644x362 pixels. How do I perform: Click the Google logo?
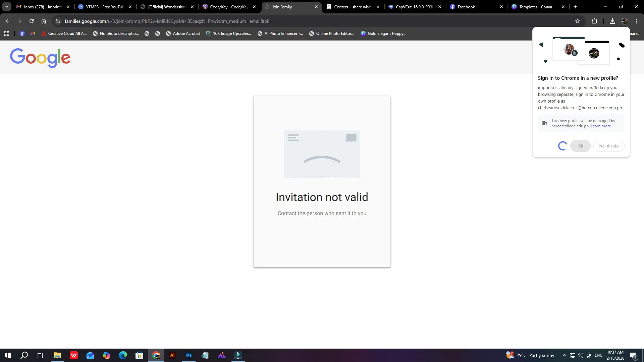click(40, 58)
